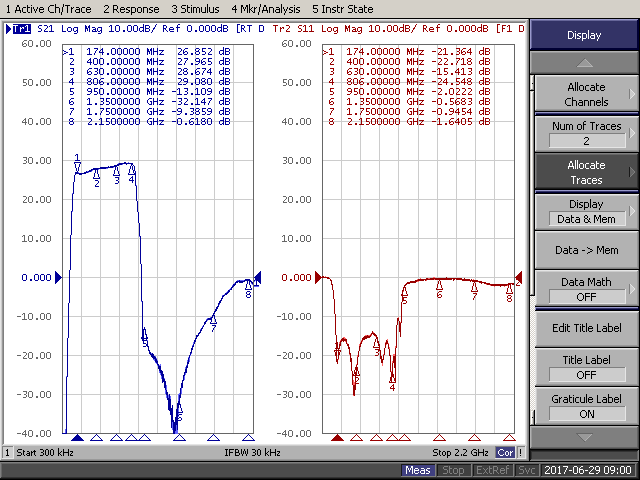Click Edit Title Label softkey
Image resolution: width=640 pixels, height=480 pixels.
point(586,328)
